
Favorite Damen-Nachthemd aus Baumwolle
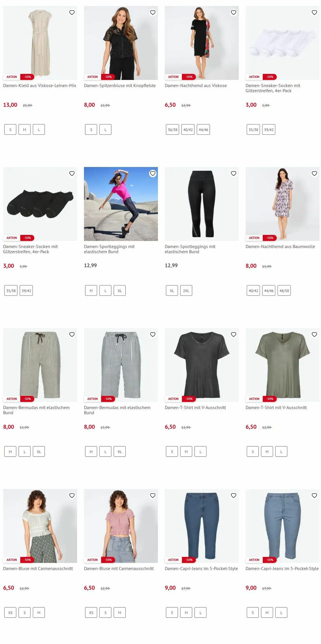[314, 174]
